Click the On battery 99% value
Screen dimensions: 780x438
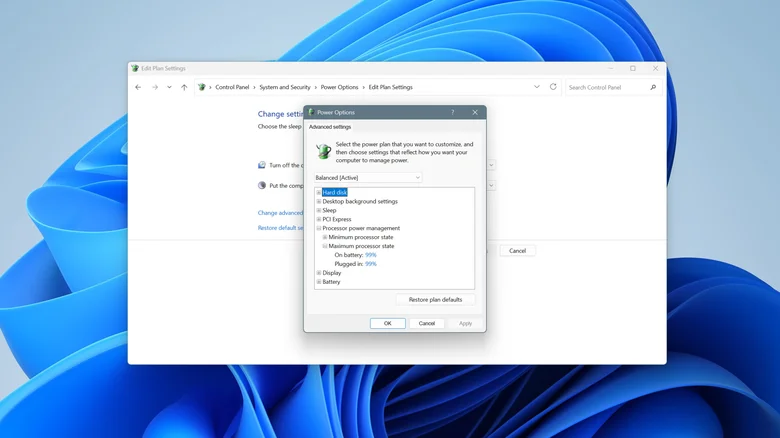click(x=371, y=255)
